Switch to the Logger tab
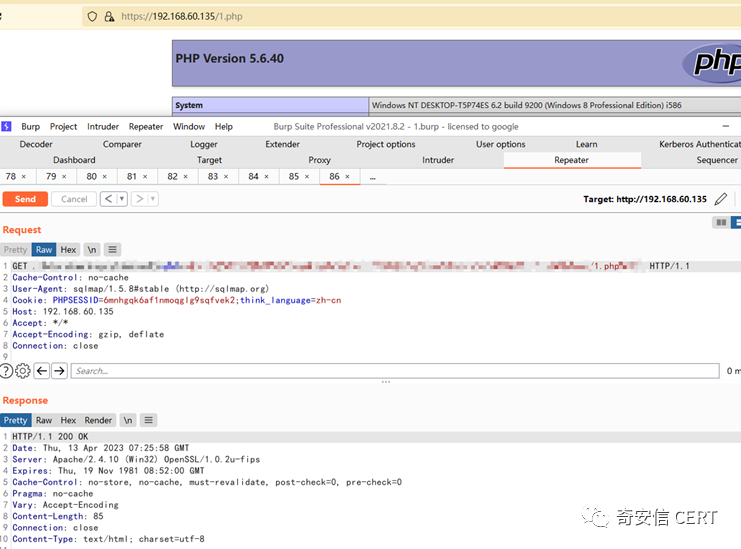 pyautogui.click(x=204, y=144)
